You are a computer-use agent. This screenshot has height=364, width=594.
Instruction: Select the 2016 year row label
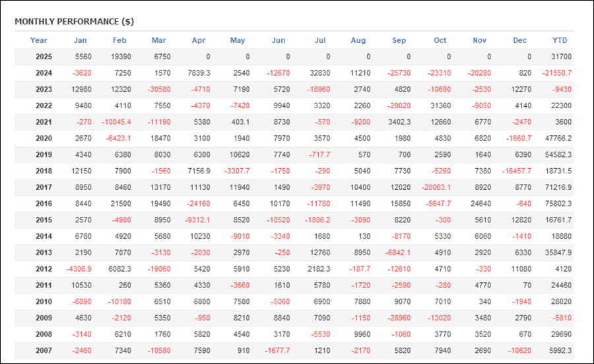click(x=44, y=204)
